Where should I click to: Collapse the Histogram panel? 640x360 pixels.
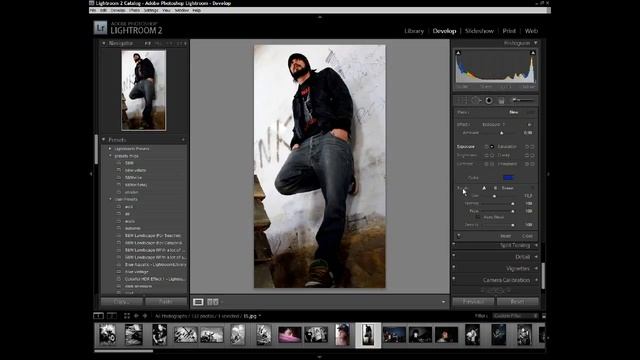pos(536,43)
